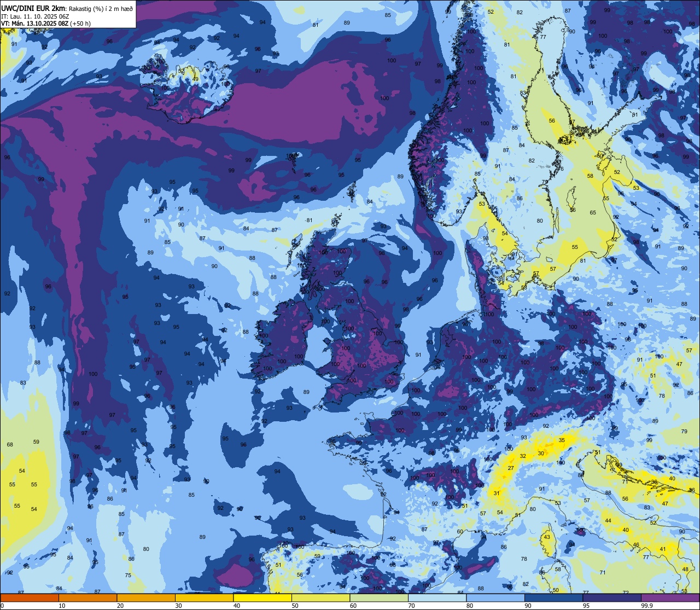Image resolution: width=700 pixels, height=610 pixels.
Task: Click the 95–99.9 dark navy legend segment
Action: (612, 597)
